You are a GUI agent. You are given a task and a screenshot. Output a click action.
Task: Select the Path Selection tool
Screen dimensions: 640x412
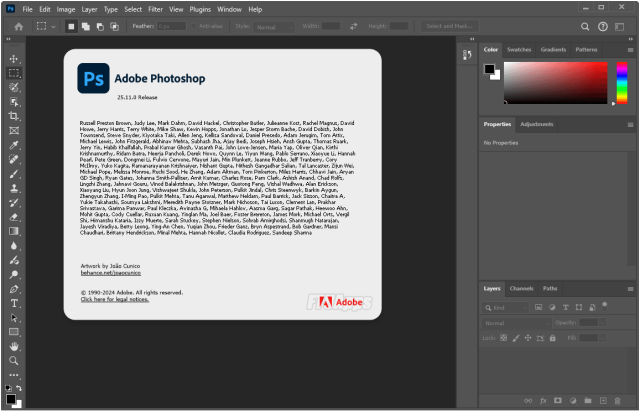tap(14, 318)
